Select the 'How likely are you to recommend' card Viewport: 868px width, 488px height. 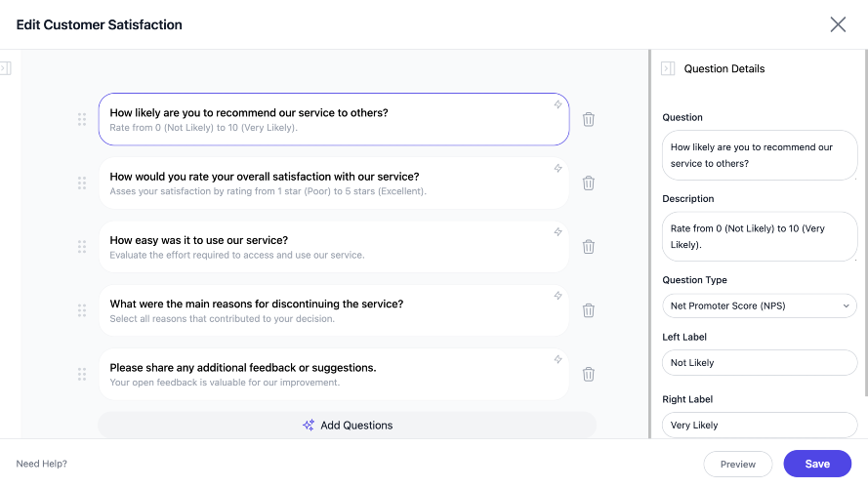334,119
